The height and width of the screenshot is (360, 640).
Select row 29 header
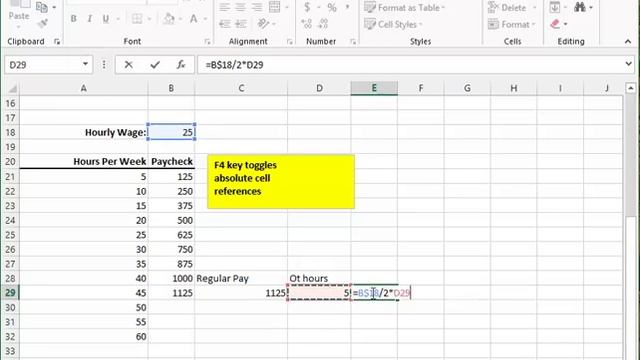[10, 293]
